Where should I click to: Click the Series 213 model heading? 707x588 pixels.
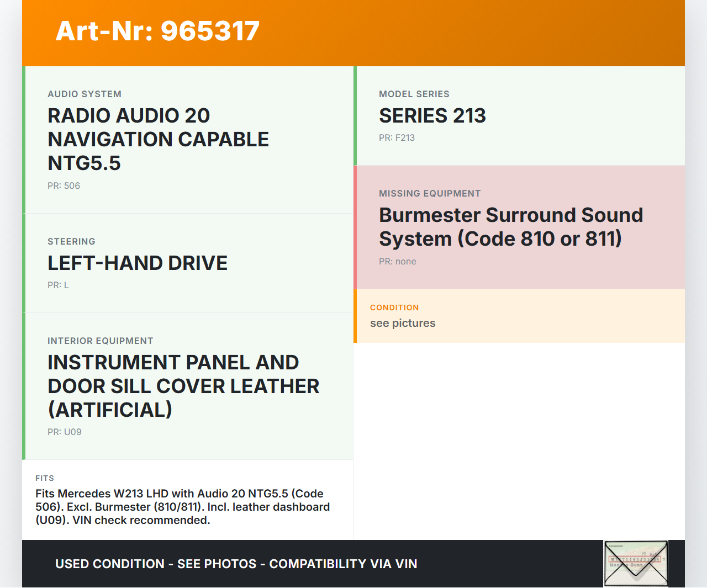click(x=432, y=116)
